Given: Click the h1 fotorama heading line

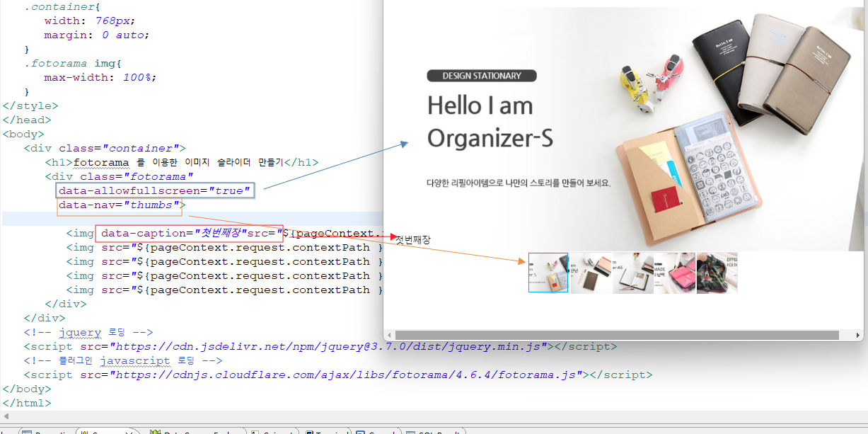Looking at the screenshot, I should click(182, 162).
